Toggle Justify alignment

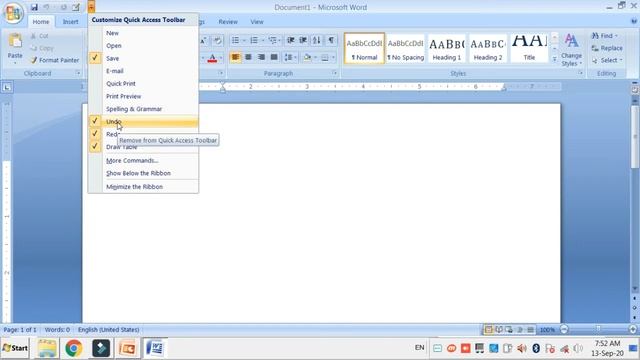coord(274,57)
